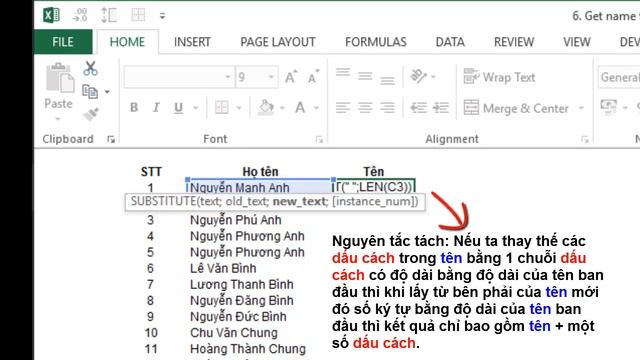Click Align Left icon
The height and width of the screenshot is (360, 640).
343,108
